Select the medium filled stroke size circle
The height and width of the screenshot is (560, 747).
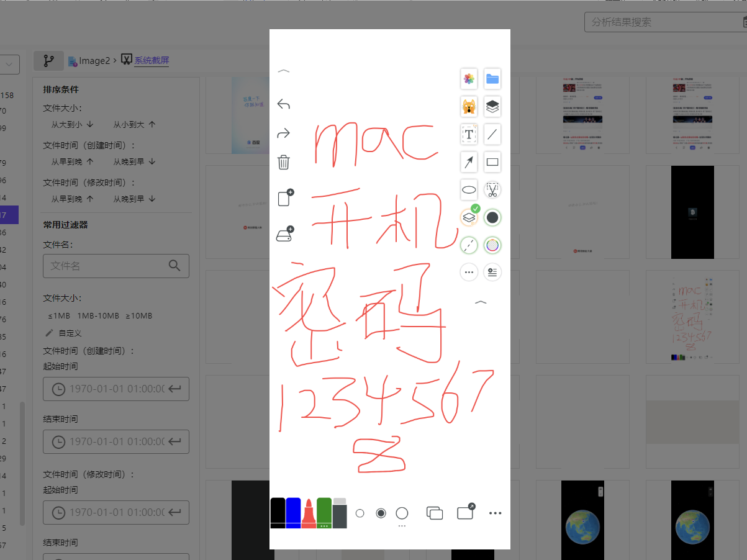381,513
